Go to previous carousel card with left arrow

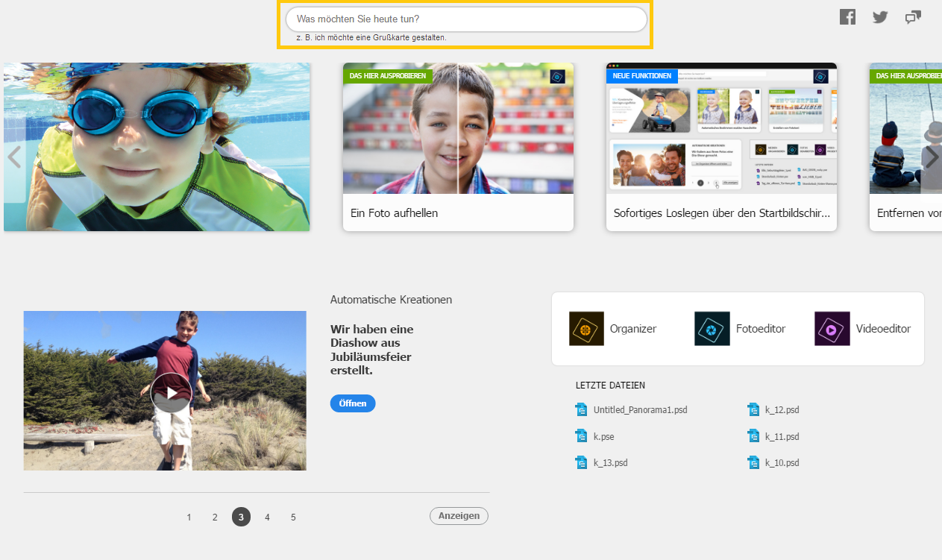[x=13, y=157]
